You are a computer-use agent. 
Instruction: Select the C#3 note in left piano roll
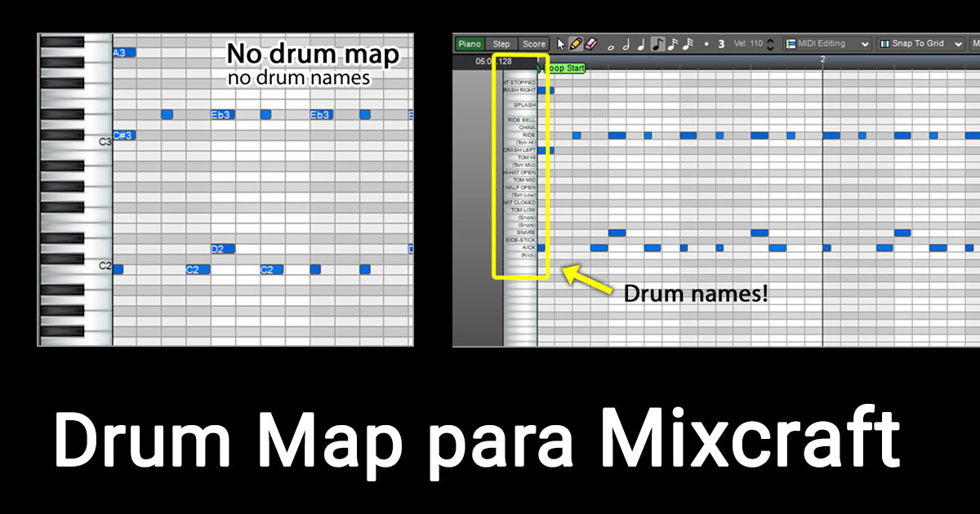click(x=124, y=135)
